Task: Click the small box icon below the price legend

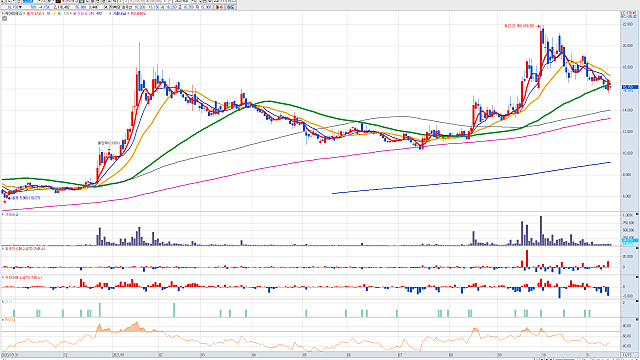Action: tap(4, 18)
